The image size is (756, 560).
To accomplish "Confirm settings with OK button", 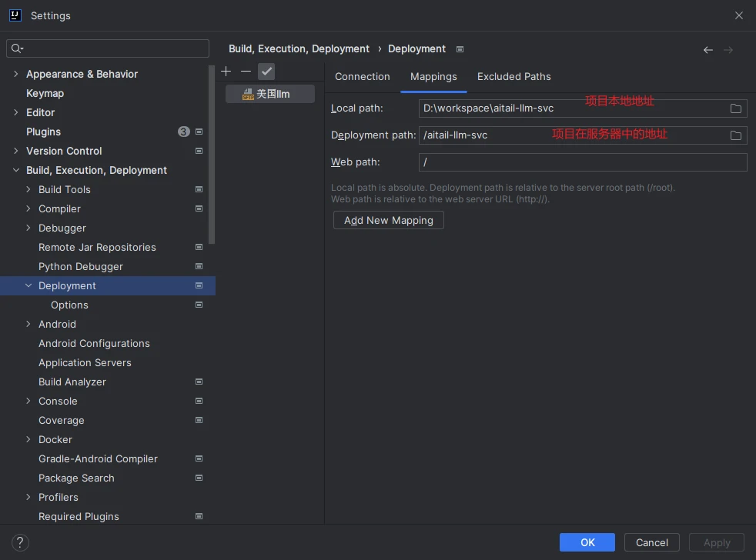I will coord(587,542).
